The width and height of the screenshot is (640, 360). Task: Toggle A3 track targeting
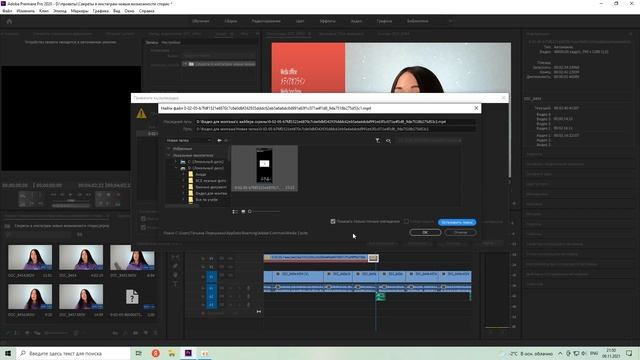[x=211, y=304]
